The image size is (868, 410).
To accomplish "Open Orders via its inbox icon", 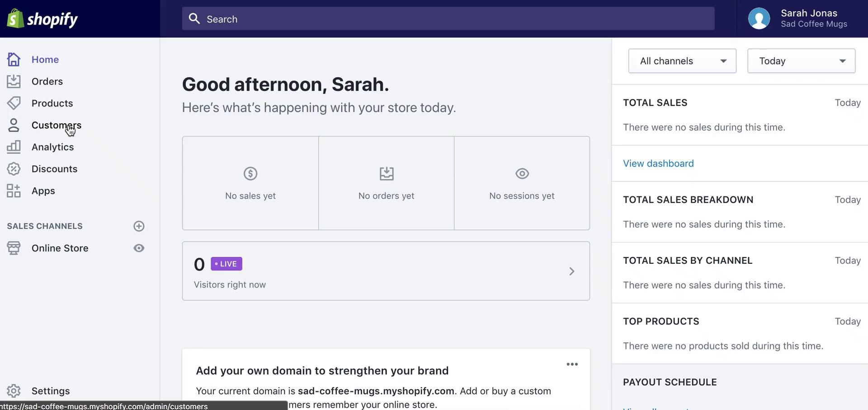I will click(14, 81).
